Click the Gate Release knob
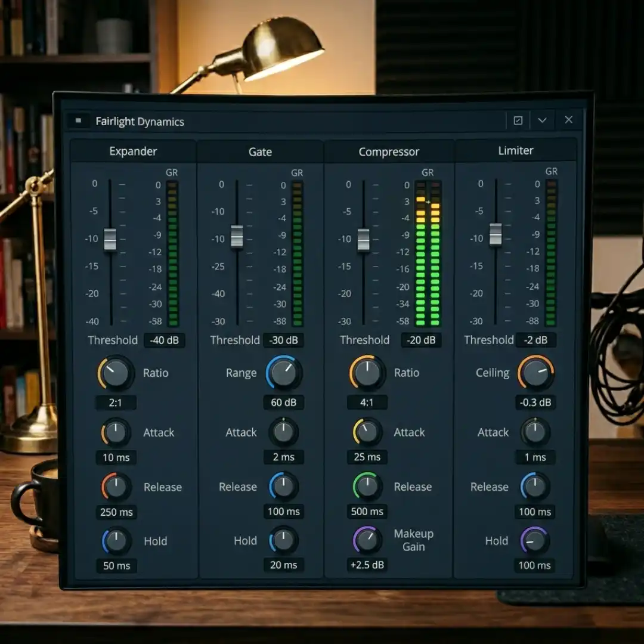This screenshot has width=644, height=644. tap(283, 487)
